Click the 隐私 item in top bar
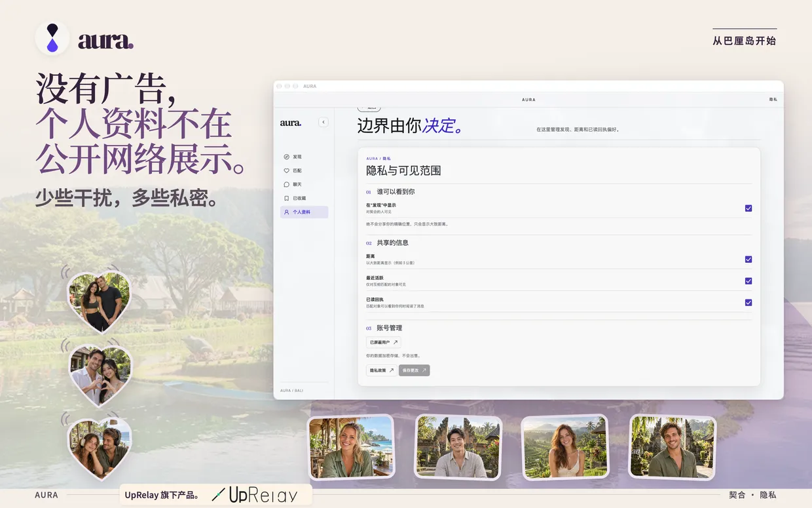This screenshot has height=508, width=812. tap(773, 100)
